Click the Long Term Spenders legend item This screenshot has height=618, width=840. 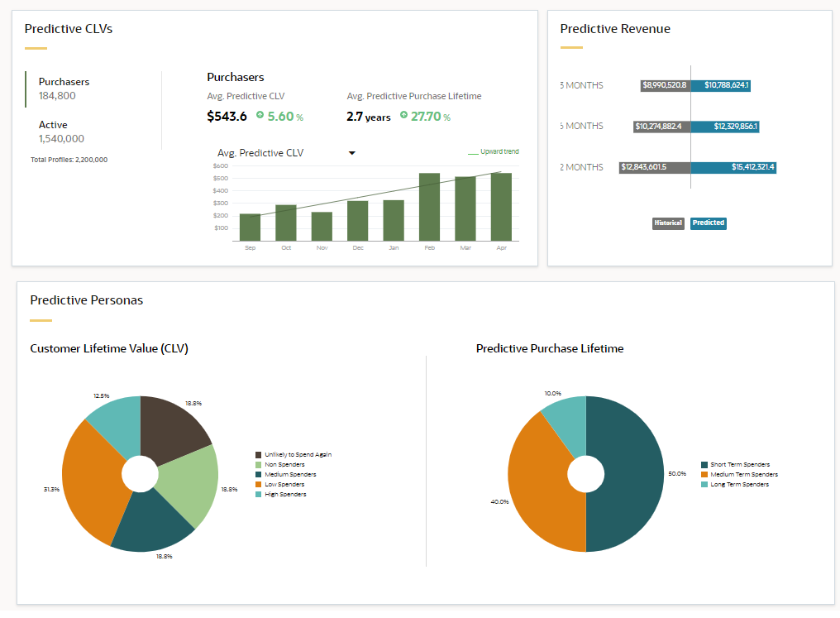coord(736,485)
